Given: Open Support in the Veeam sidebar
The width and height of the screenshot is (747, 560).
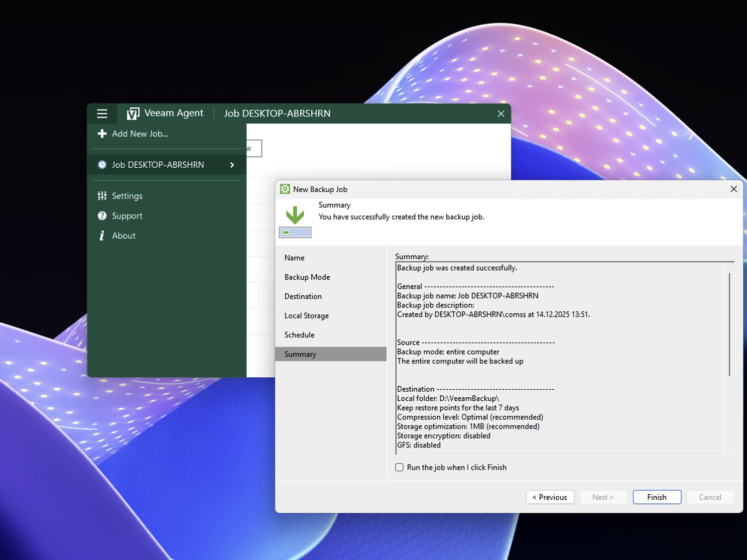Looking at the screenshot, I should [x=167, y=216].
